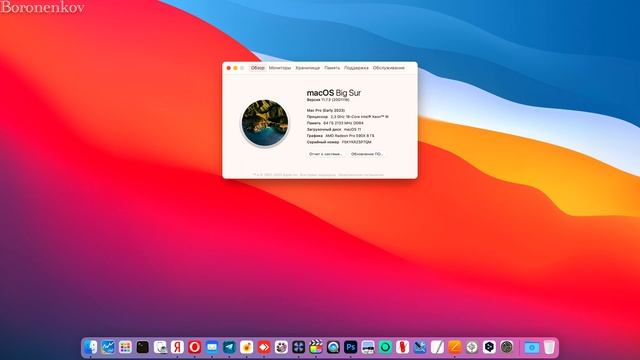Open the red AnyDesk icon in the Dock
The image size is (640, 360).
click(264, 347)
